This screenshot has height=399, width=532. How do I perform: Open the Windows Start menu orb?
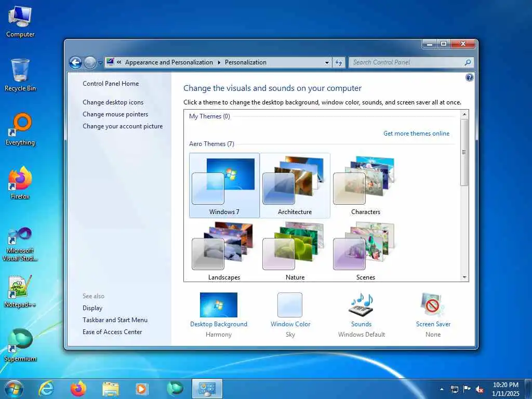click(14, 389)
